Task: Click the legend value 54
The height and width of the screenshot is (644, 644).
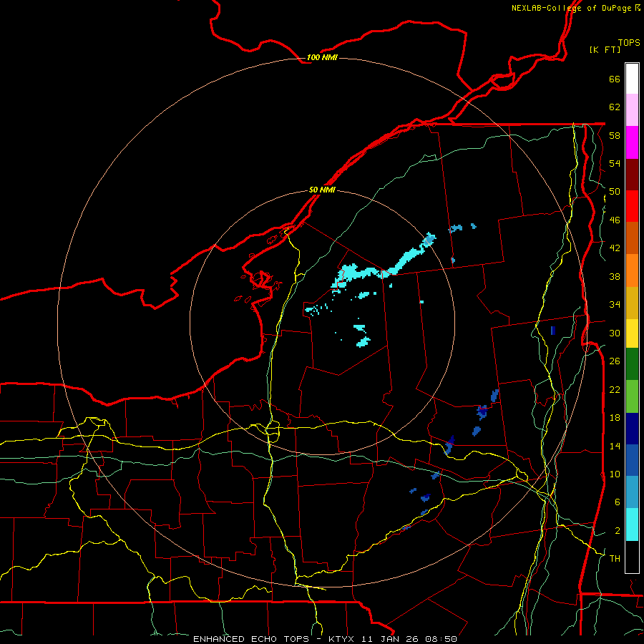Action: coord(615,163)
